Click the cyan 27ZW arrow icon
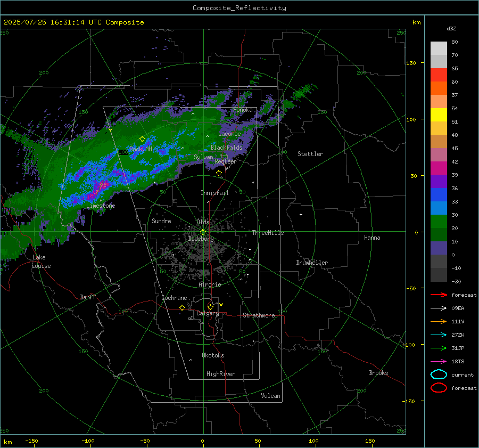The image size is (479, 448). click(x=439, y=335)
